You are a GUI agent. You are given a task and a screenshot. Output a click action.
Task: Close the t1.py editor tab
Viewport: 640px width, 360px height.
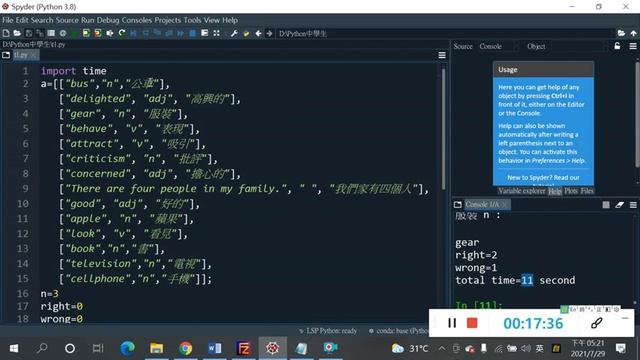[33, 55]
